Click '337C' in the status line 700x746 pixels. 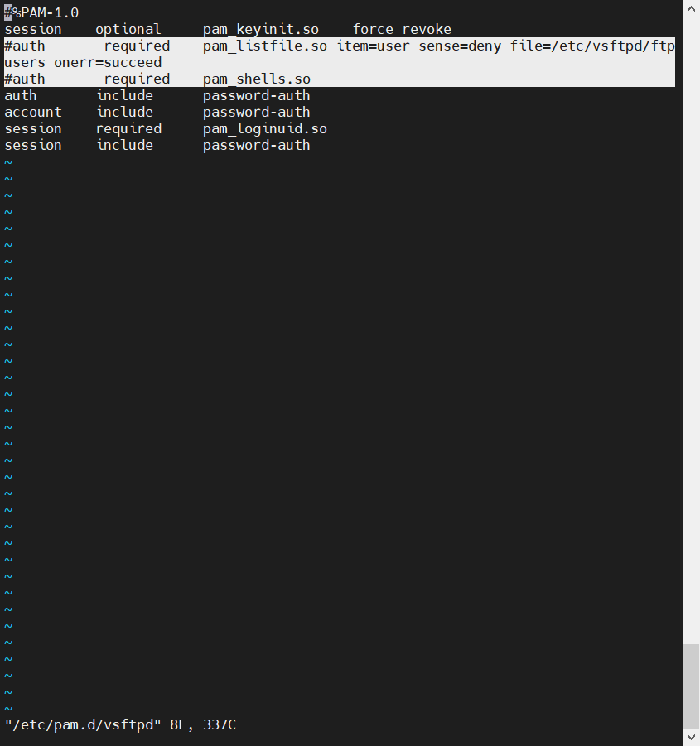click(220, 725)
